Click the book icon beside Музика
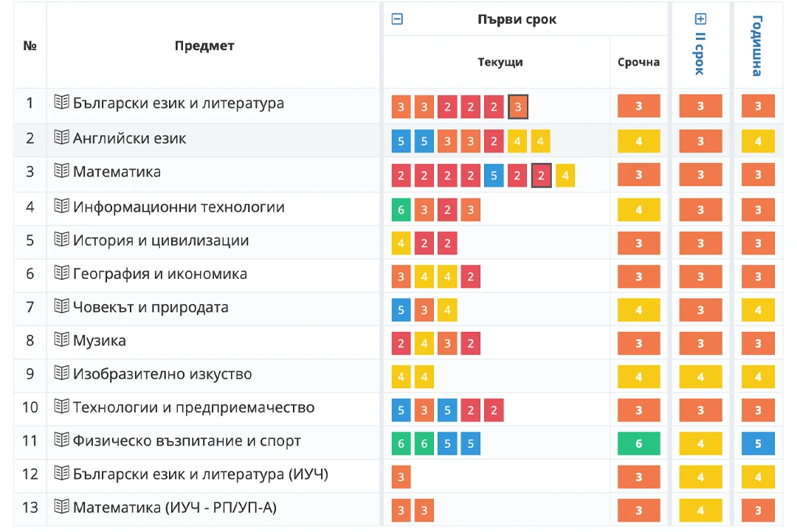The height and width of the screenshot is (532, 797). tap(61, 339)
